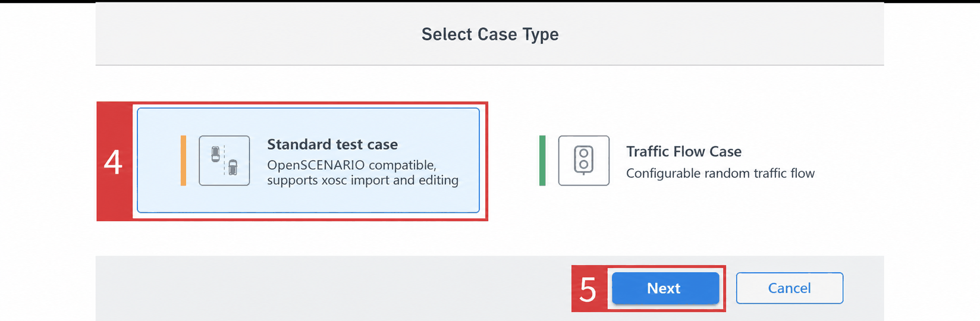
Task: Click the orange bar beside Standard test case
Action: (x=183, y=160)
